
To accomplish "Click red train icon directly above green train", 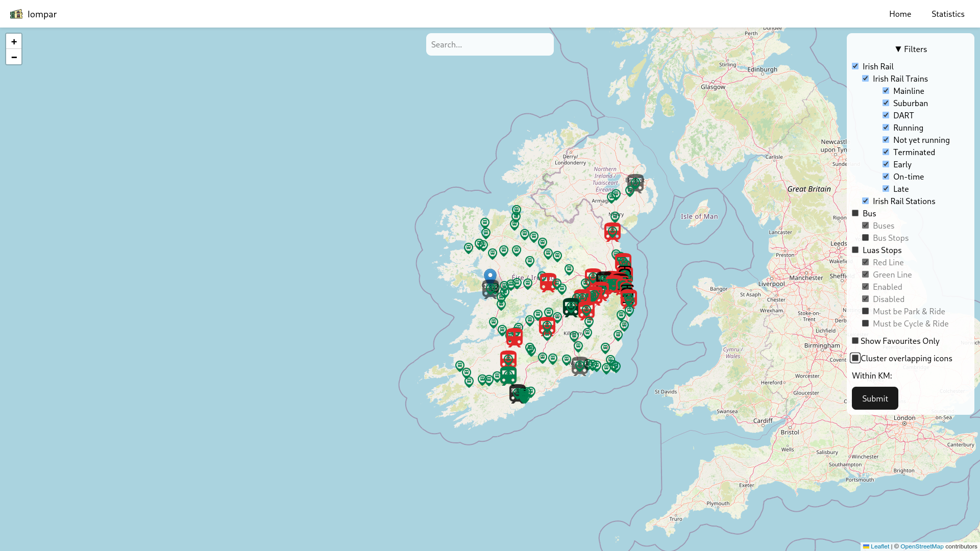I will point(508,360).
